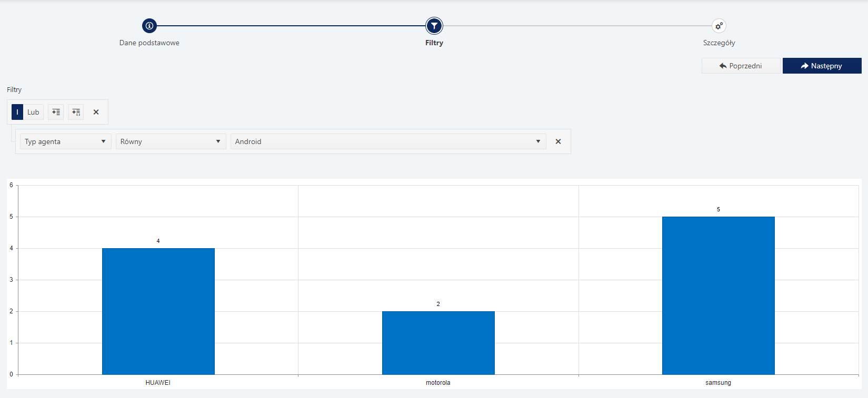Select the motorola bar in chart

click(438, 343)
